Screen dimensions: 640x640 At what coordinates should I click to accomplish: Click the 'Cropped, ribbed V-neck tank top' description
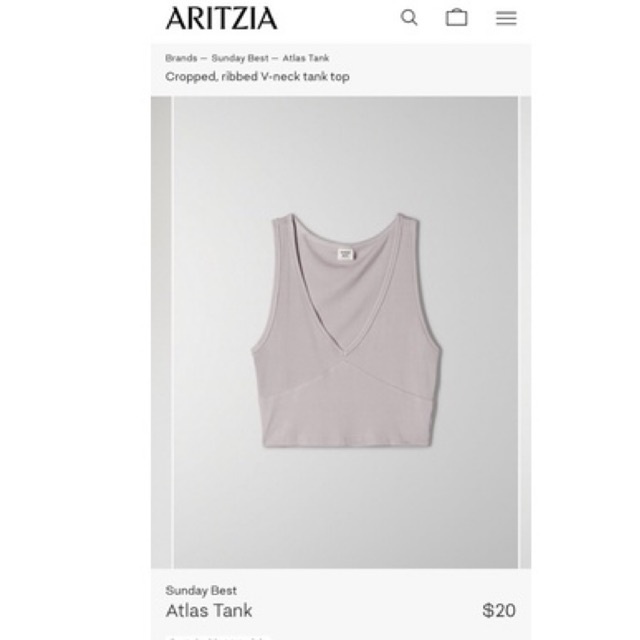click(x=257, y=77)
